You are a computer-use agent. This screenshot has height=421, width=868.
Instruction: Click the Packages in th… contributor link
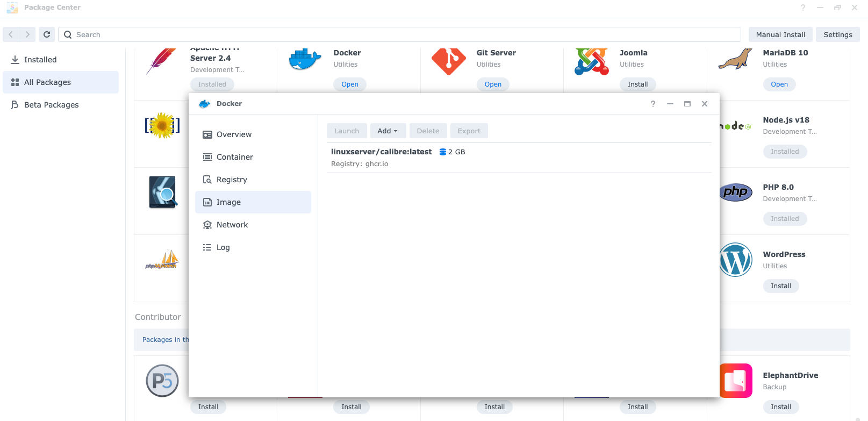[166, 340]
